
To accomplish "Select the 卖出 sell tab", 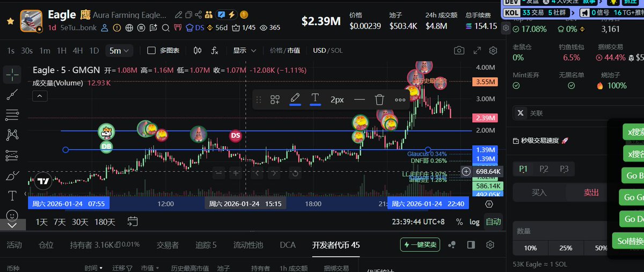I will [591, 193].
